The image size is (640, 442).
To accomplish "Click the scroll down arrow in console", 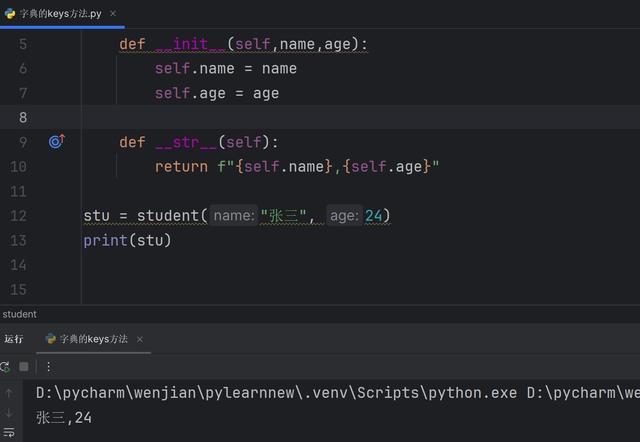I will pos(9,413).
